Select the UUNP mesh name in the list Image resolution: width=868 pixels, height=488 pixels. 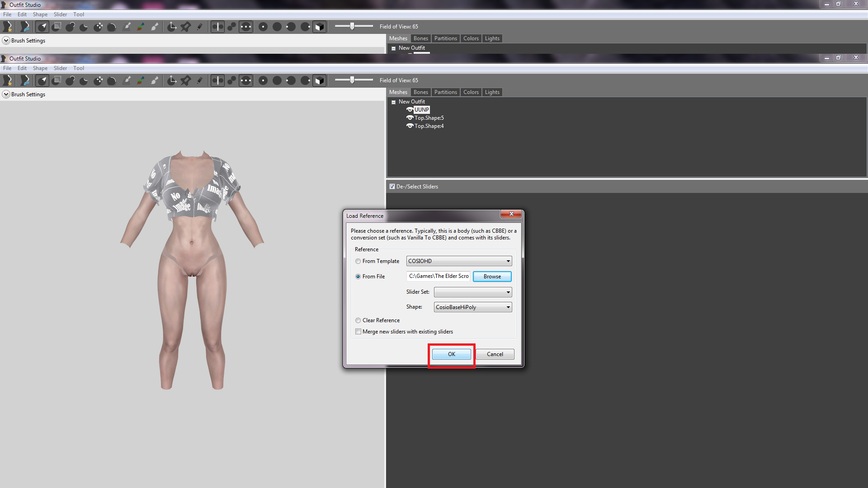[x=421, y=110]
